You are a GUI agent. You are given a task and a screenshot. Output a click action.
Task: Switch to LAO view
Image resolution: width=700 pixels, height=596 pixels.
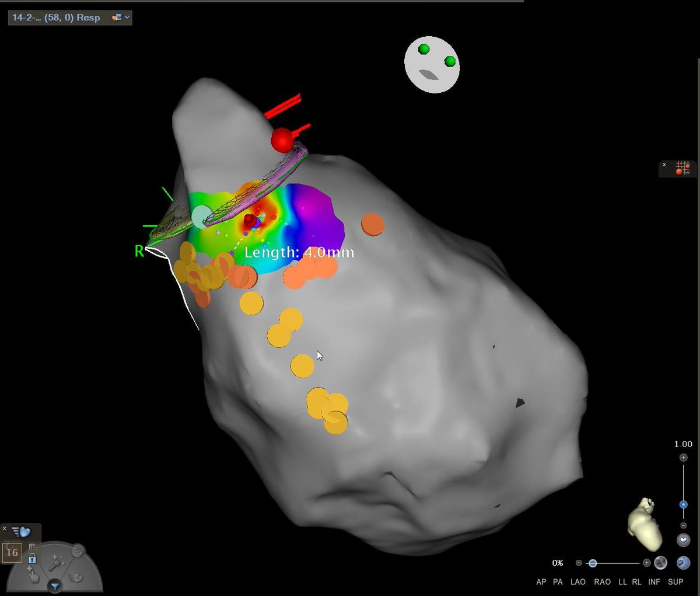(577, 582)
